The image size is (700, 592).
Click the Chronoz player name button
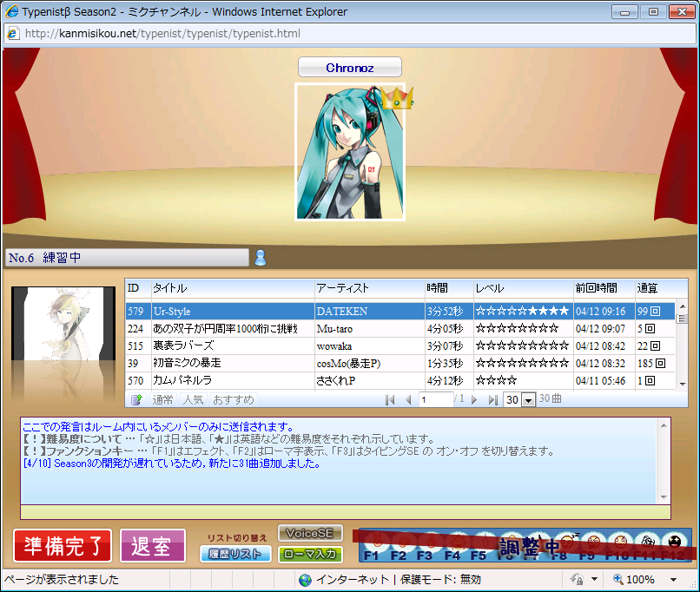coord(350,68)
